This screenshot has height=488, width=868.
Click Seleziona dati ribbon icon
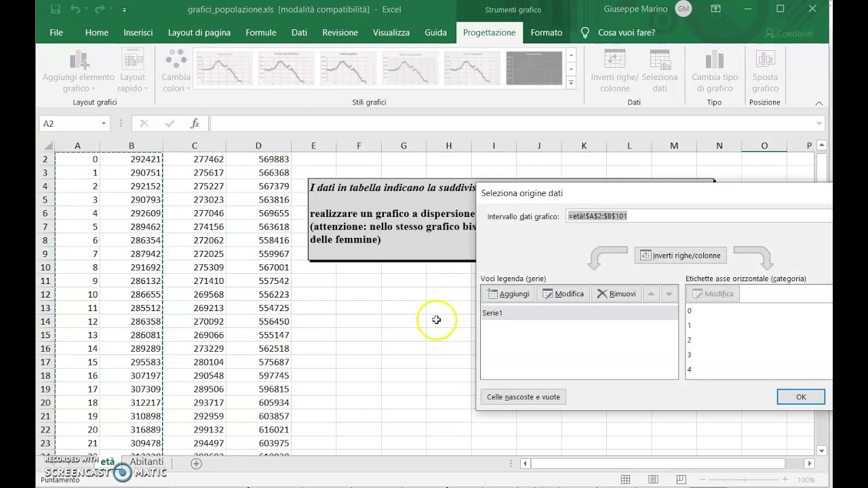[x=660, y=71]
